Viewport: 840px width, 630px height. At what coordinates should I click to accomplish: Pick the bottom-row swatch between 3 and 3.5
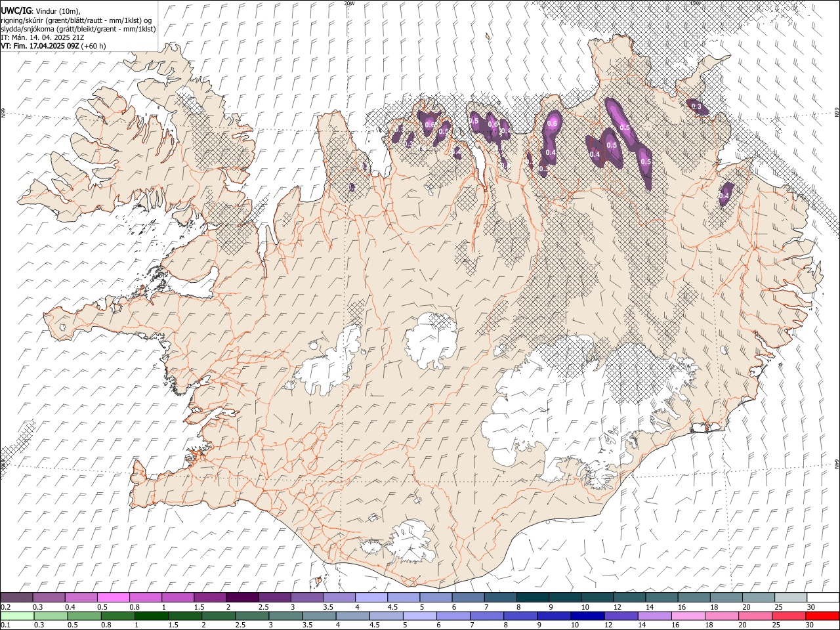pos(285,616)
